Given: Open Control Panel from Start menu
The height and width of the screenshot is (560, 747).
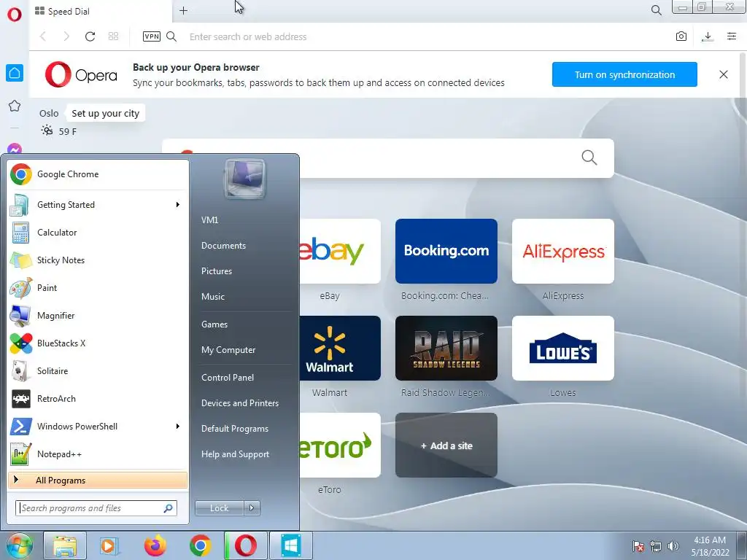Looking at the screenshot, I should coord(228,377).
